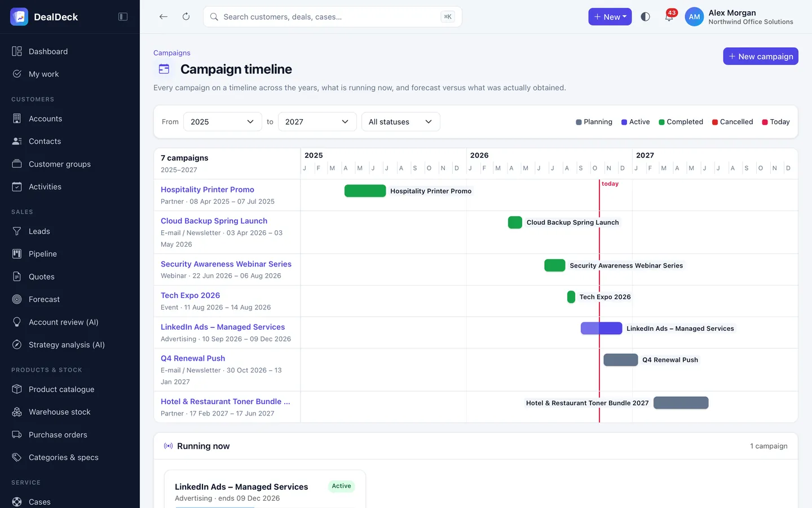
Task: Click the Account review (AI) lightbulb icon
Action: 17,322
